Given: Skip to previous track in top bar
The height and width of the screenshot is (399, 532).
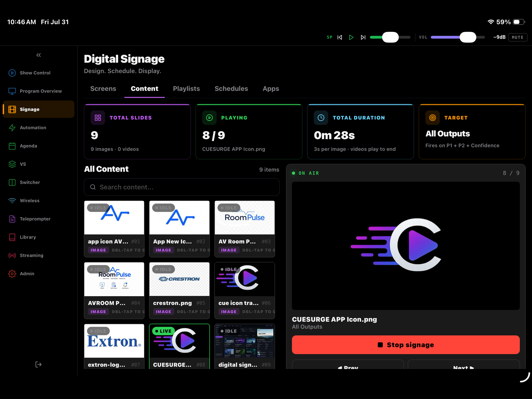Looking at the screenshot, I should click(x=340, y=37).
